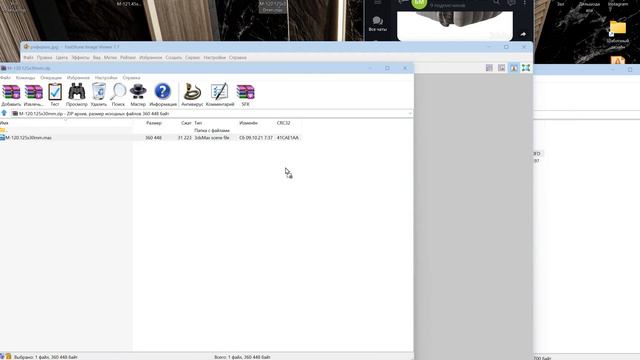The height and width of the screenshot is (360, 640).
Task: Click the status bar key icon
Action: click(8, 357)
